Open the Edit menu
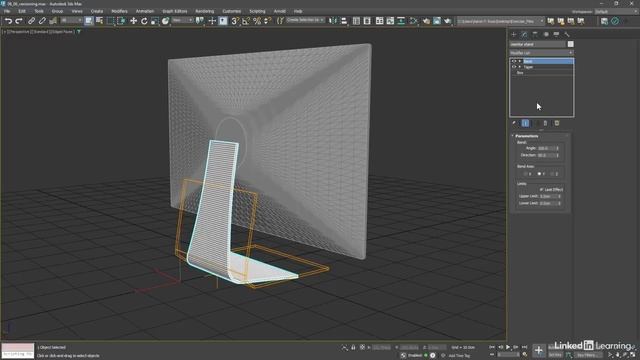 (x=22, y=11)
